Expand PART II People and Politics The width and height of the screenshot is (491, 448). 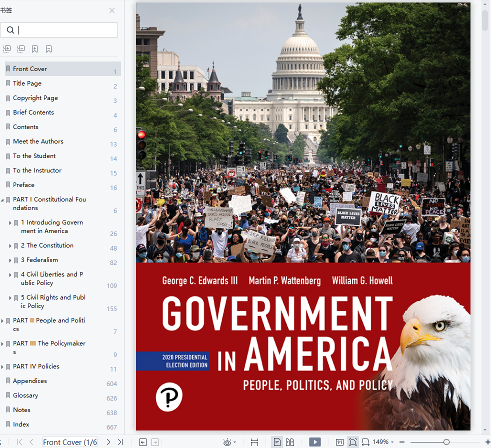[2, 321]
